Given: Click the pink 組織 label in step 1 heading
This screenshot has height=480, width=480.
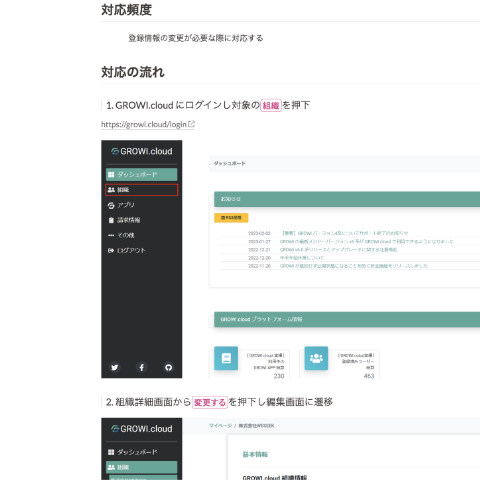Looking at the screenshot, I should pyautogui.click(x=271, y=106).
